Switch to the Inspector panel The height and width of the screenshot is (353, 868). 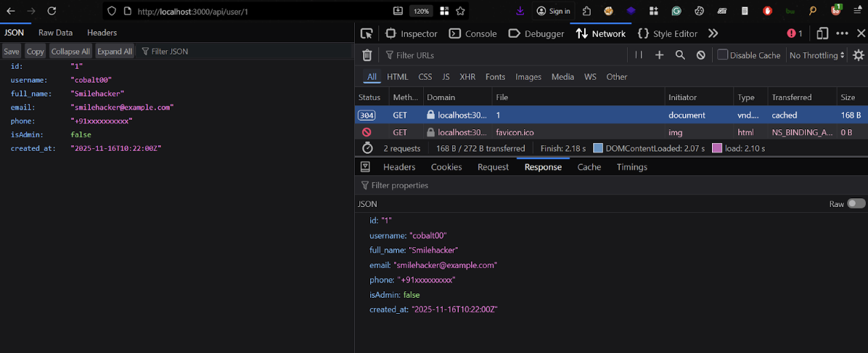412,34
